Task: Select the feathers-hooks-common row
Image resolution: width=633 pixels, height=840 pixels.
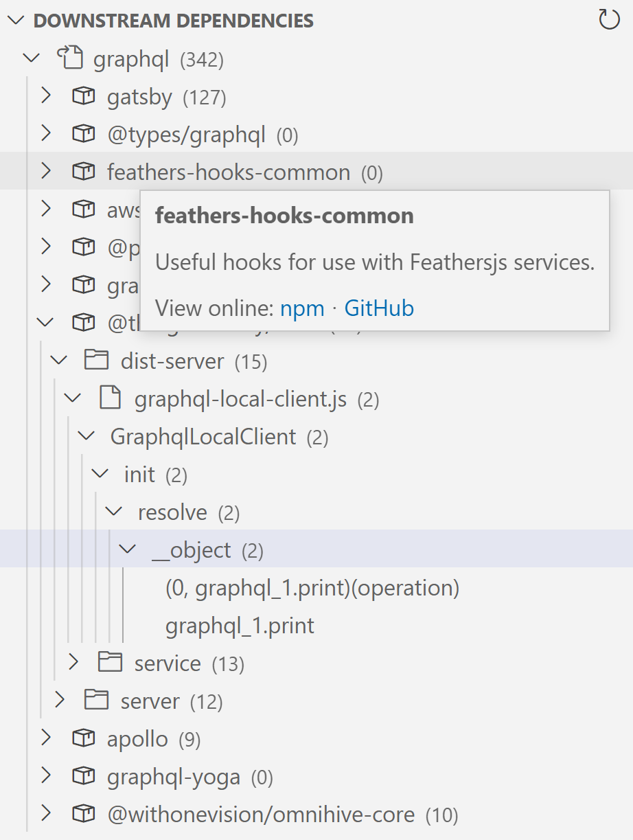Action: (x=228, y=172)
